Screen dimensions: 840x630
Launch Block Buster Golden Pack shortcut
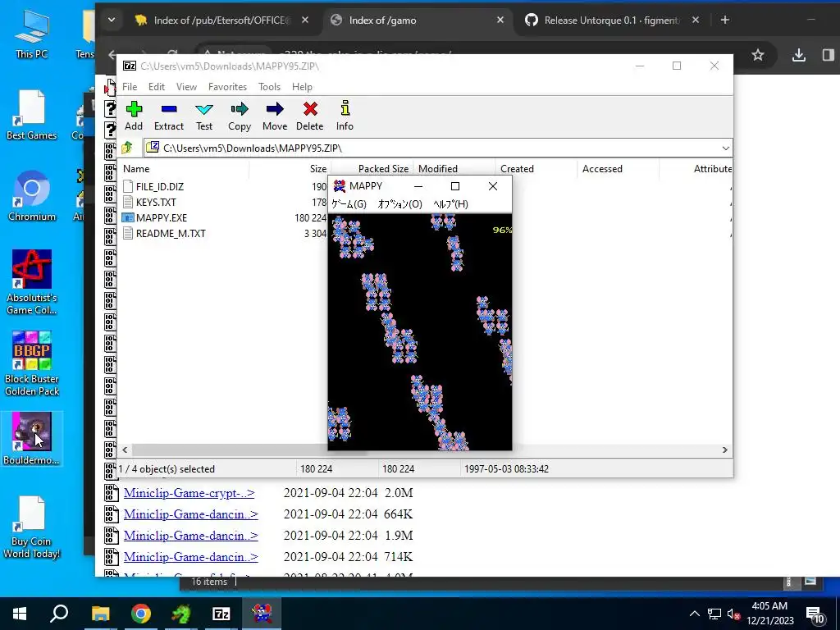point(32,363)
